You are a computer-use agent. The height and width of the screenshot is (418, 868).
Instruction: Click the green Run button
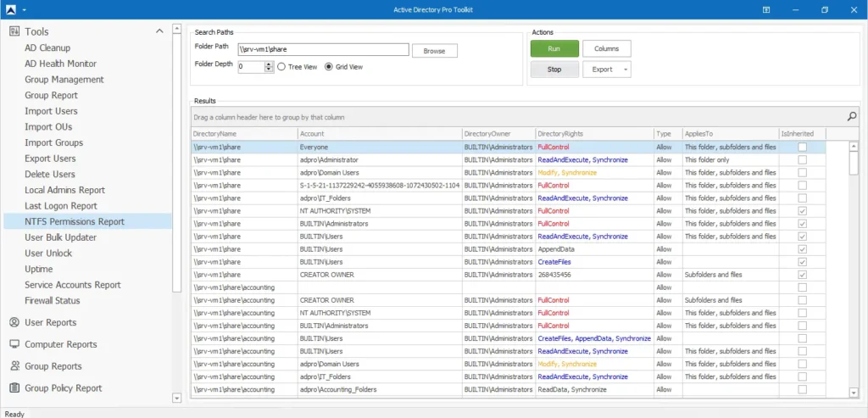[554, 48]
